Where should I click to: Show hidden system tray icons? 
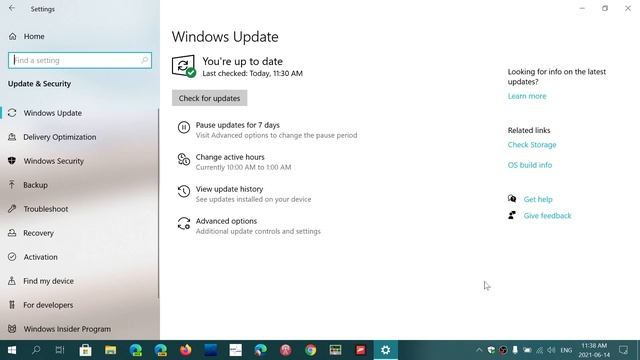tap(479, 350)
